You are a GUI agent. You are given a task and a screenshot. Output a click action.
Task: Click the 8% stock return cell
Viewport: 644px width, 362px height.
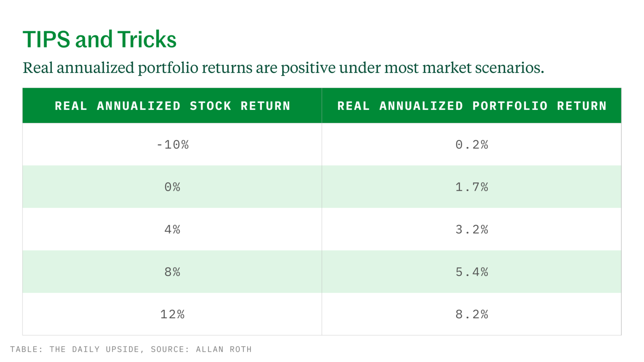pos(172,272)
